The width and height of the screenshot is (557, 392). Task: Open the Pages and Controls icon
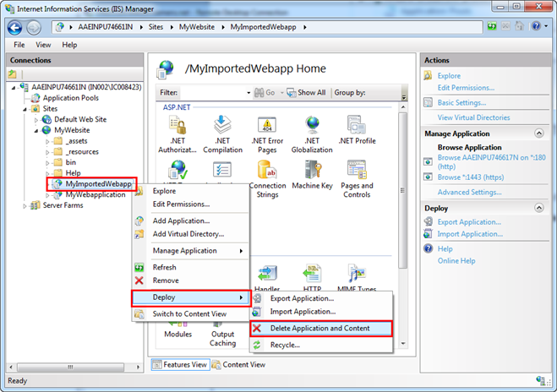click(357, 176)
